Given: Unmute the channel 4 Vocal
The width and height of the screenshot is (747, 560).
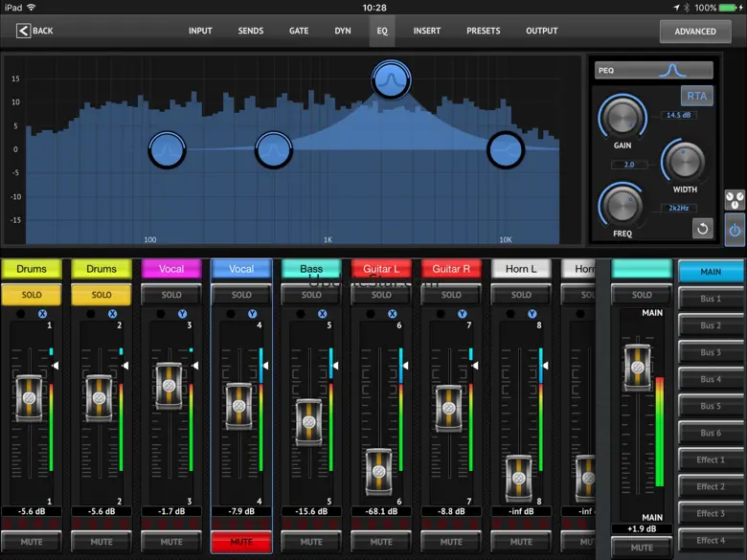Looking at the screenshot, I should pos(241,542).
